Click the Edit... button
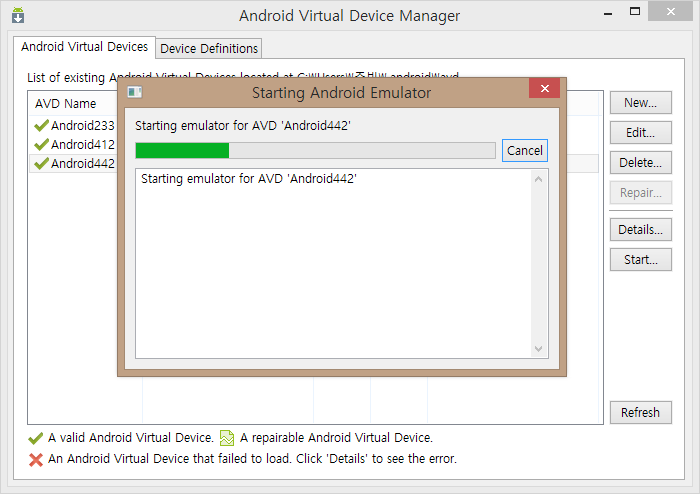Image resolution: width=700 pixels, height=494 pixels. [x=641, y=133]
